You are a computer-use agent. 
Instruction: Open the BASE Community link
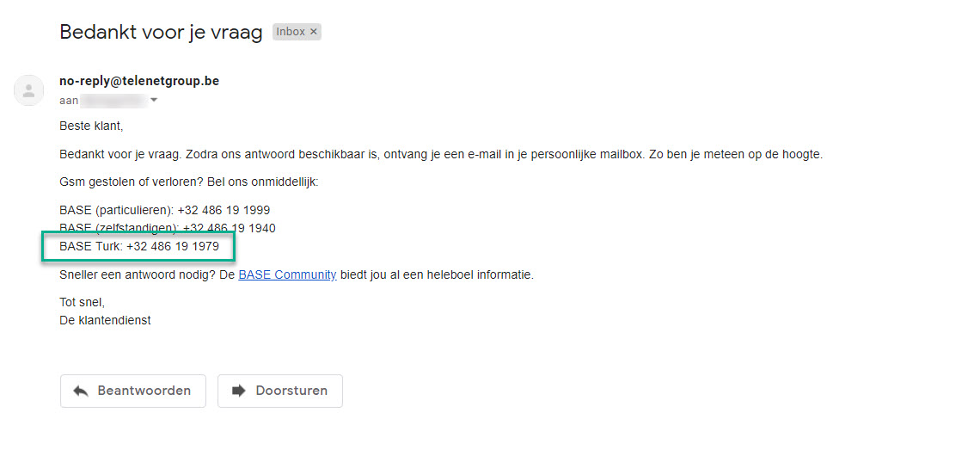[x=287, y=275]
